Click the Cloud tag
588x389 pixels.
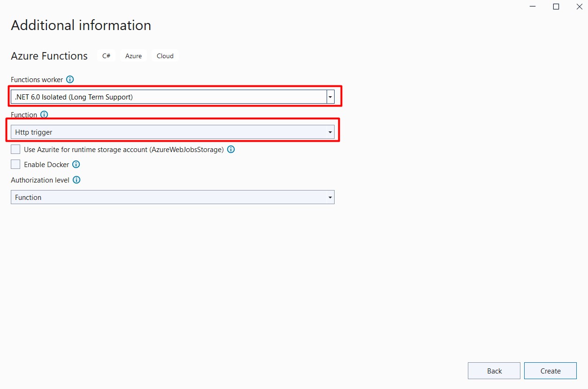(x=165, y=56)
